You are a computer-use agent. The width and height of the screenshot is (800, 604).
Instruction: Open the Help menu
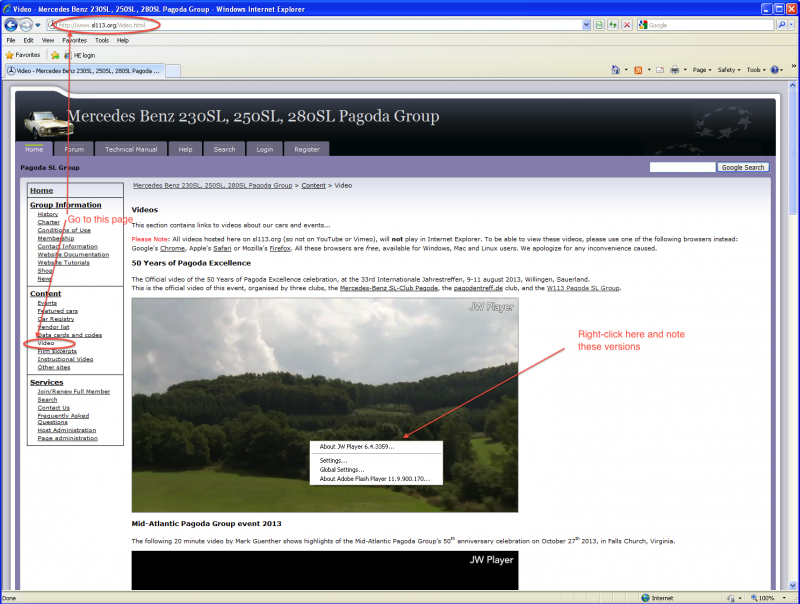122,40
